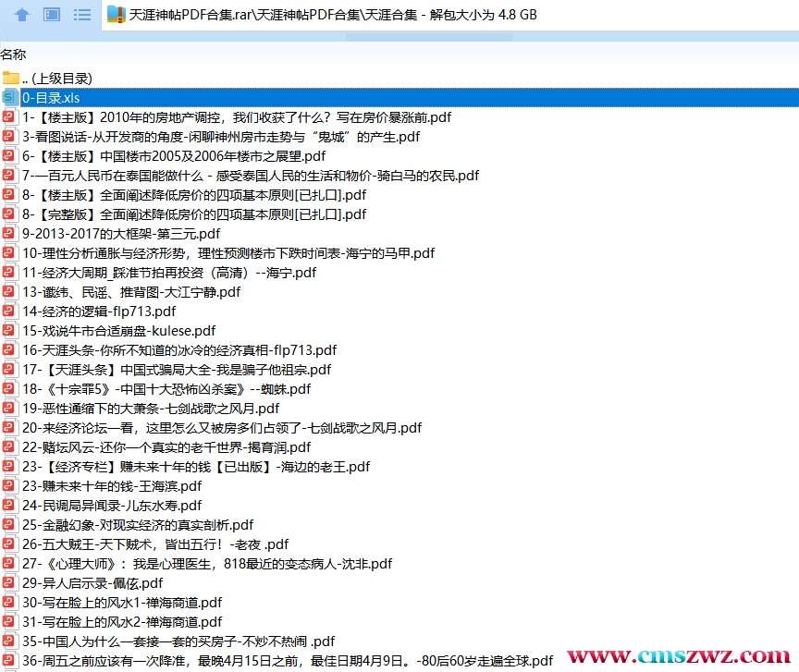
Task: Click PDF icon beside 14-经济的逻辑-flp713.pdf
Action: [x=10, y=312]
